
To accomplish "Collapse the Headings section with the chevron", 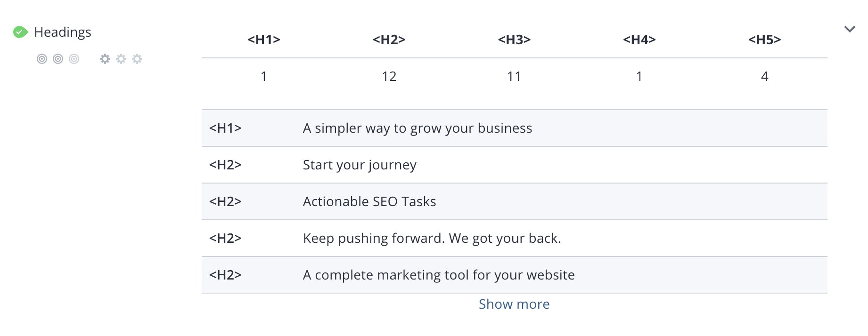I will coord(850,29).
